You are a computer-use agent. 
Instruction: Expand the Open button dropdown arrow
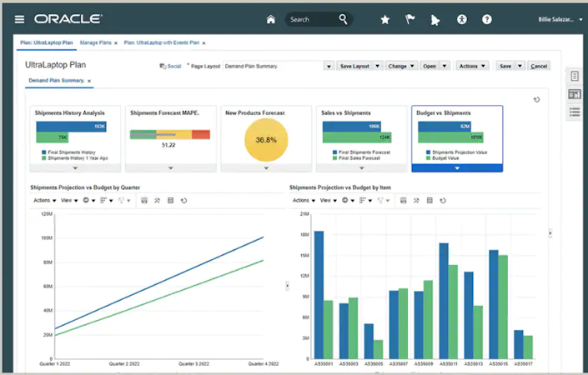[445, 66]
